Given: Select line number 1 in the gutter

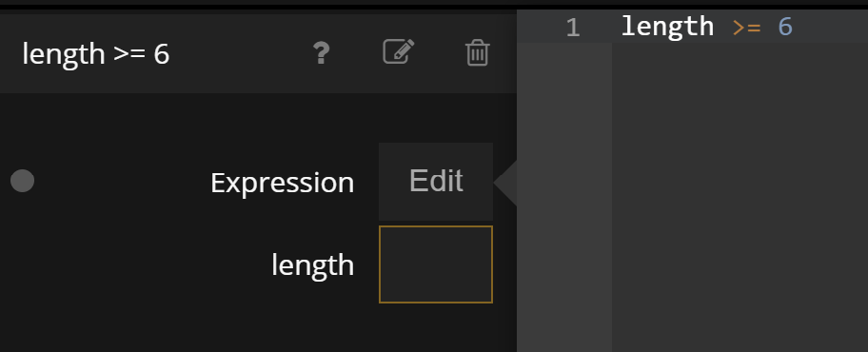Looking at the screenshot, I should click(573, 28).
